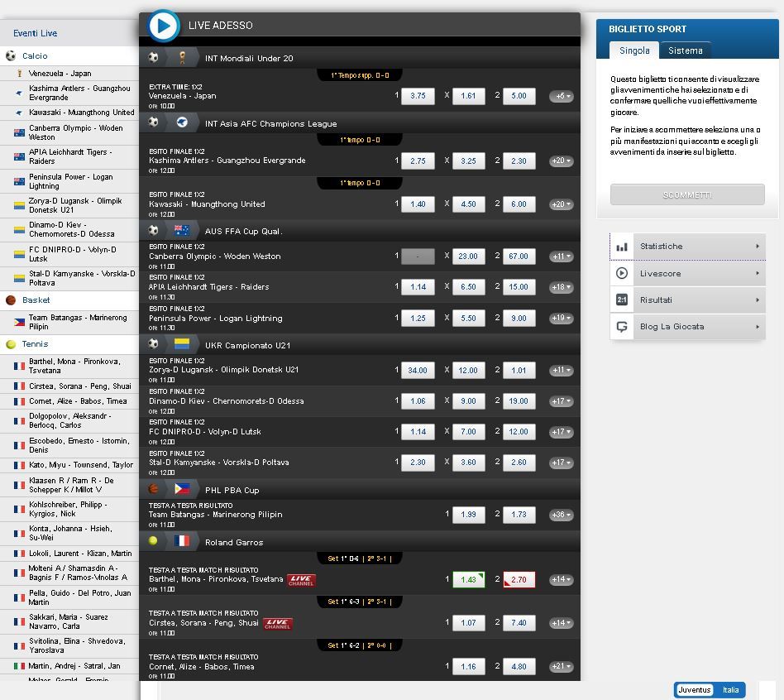The image size is (784, 700).
Task: Click the Ukrainian flag beside UKR Campionato U21
Action: (182, 344)
